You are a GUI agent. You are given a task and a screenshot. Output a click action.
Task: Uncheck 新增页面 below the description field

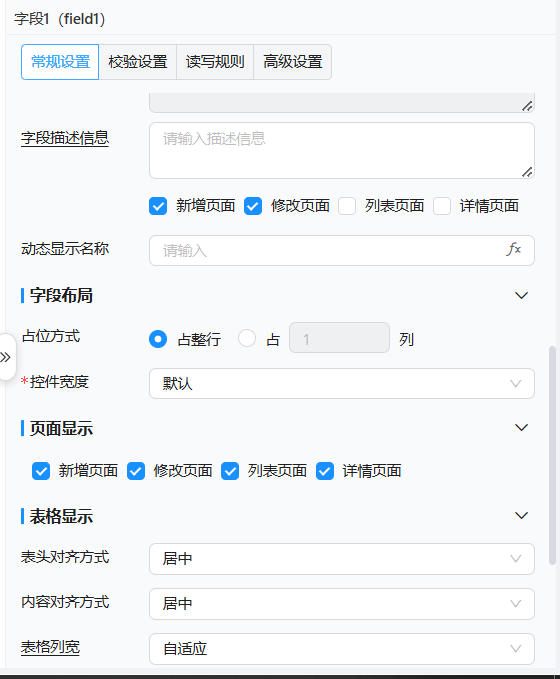(158, 206)
